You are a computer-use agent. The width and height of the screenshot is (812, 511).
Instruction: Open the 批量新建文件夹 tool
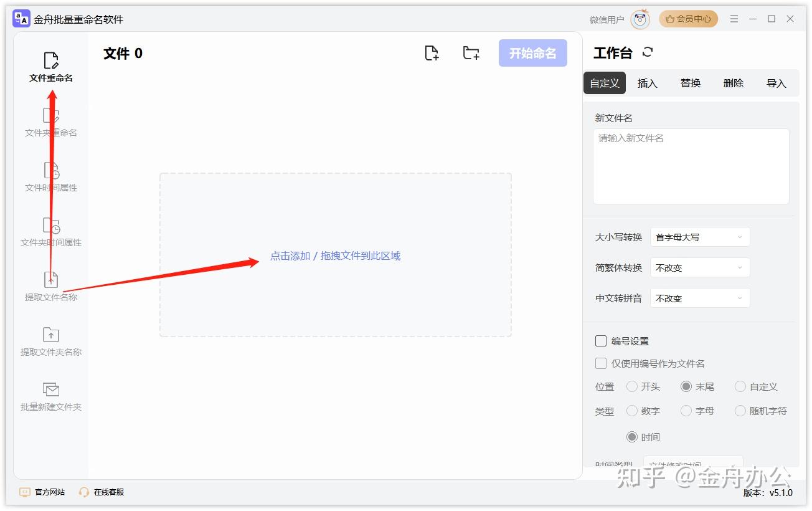point(50,397)
